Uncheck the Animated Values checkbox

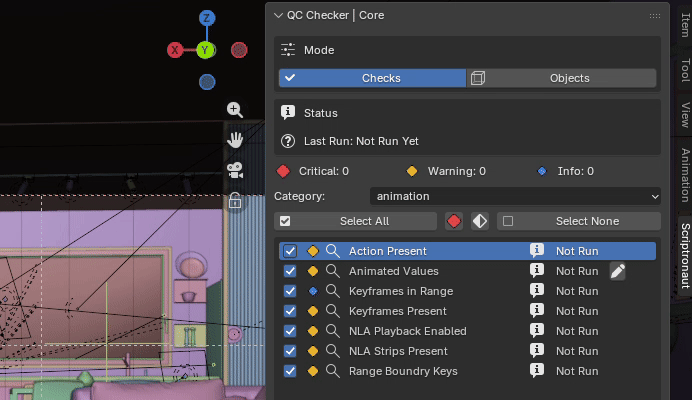290,271
